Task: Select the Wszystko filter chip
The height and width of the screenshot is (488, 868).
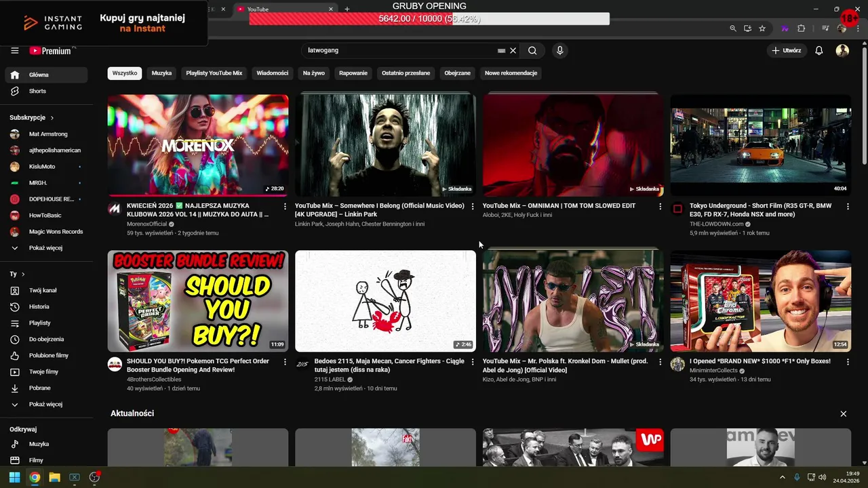Action: coord(125,73)
